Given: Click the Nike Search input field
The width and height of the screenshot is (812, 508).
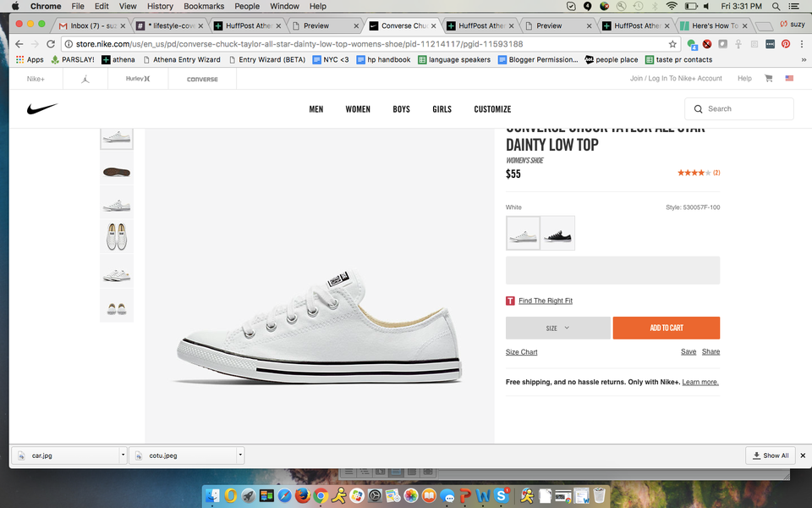Looking at the screenshot, I should click(x=739, y=109).
